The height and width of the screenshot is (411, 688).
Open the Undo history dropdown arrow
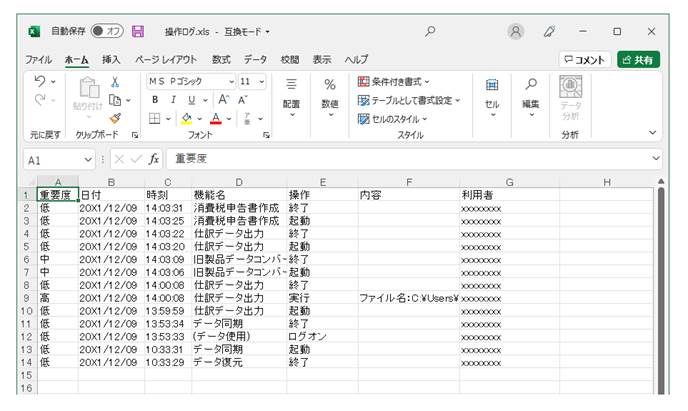[53, 82]
